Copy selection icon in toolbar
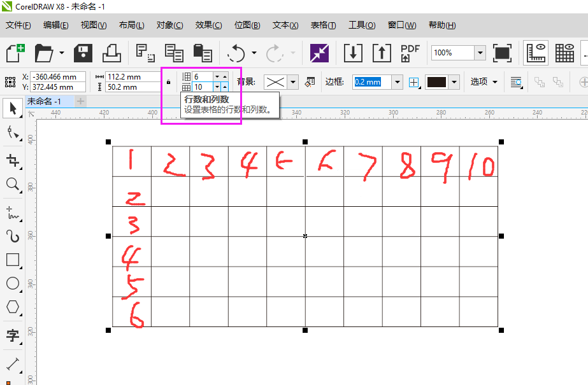 click(174, 53)
